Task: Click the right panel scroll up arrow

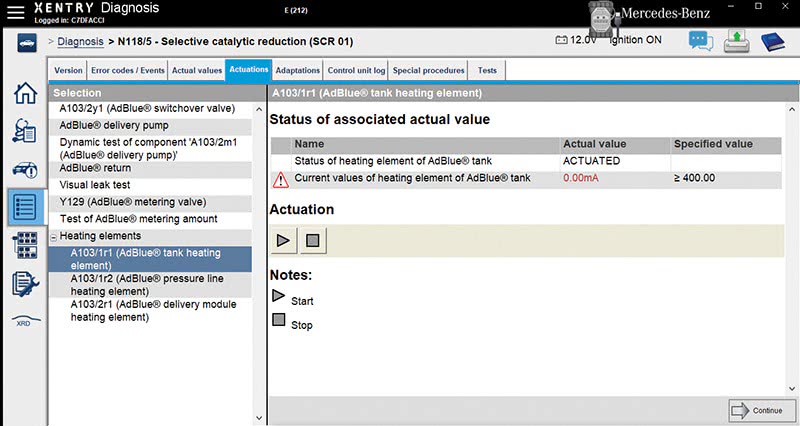Action: 792,109
